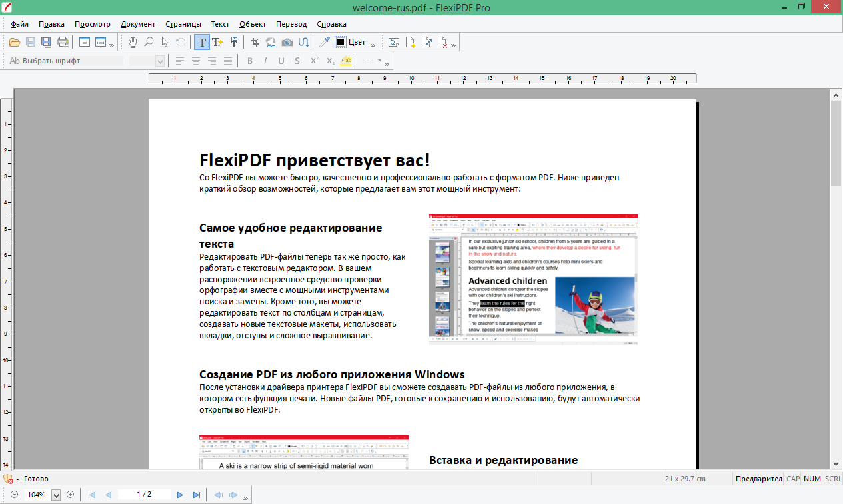Select the Crop tool
Screen dimensions: 843x504
pyautogui.click(x=255, y=42)
